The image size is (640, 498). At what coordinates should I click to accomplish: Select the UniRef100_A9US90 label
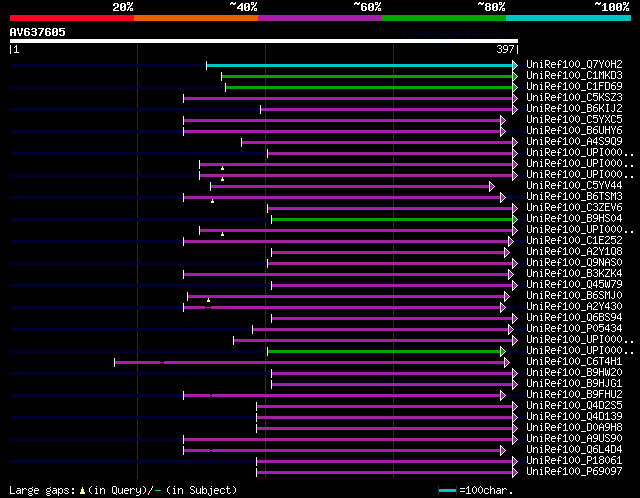574,439
